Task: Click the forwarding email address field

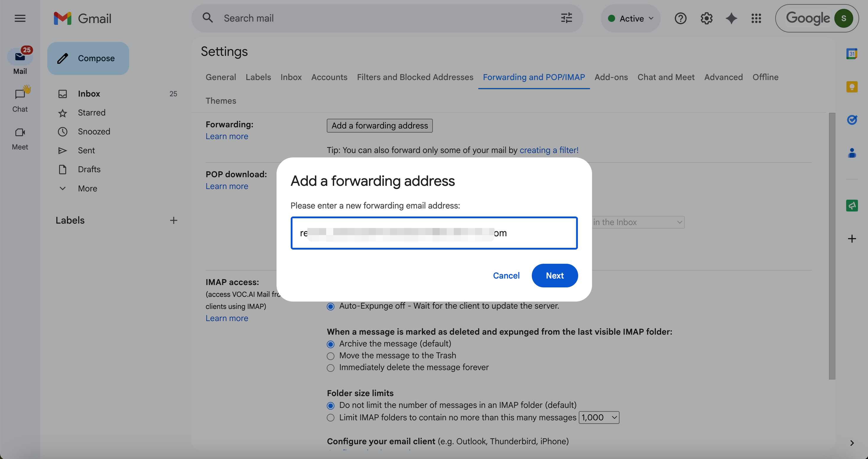Action: coord(434,233)
